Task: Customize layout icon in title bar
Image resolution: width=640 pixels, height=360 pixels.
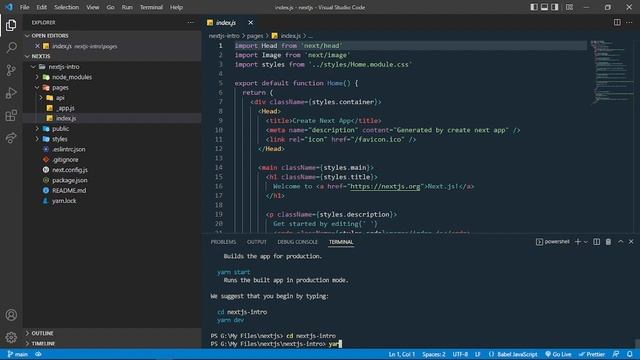Action: click(x=569, y=7)
